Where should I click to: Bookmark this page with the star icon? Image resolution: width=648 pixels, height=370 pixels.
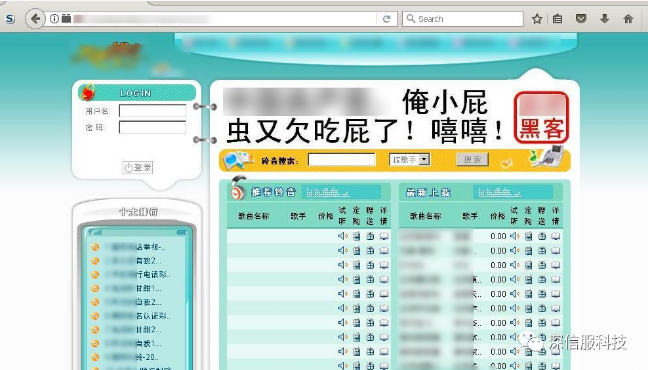pos(537,19)
